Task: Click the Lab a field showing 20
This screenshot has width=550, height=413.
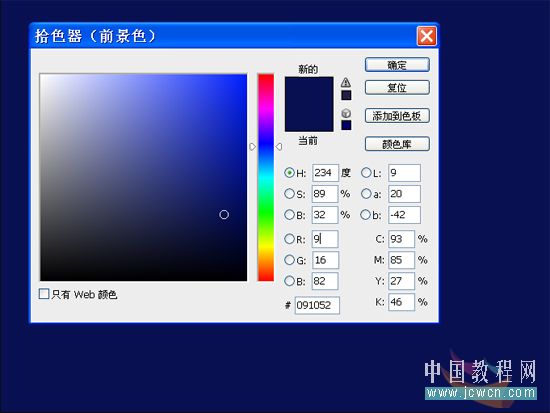Action: 404,194
